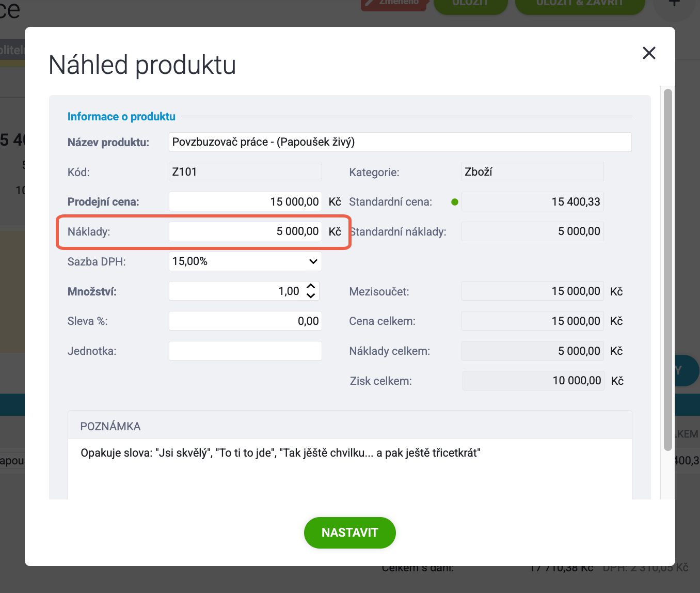Click the Kód field showing Z101
Screen dimensions: 700x593
click(x=245, y=171)
